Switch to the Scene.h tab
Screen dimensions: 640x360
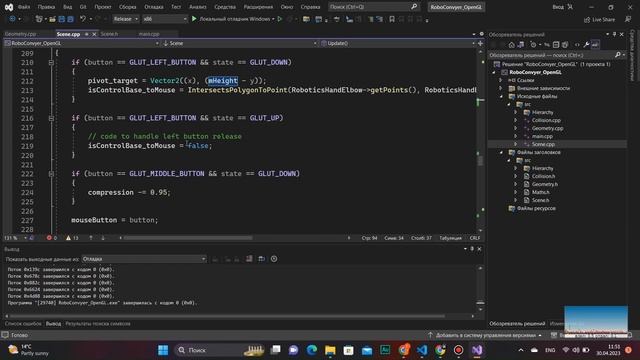[109, 34]
